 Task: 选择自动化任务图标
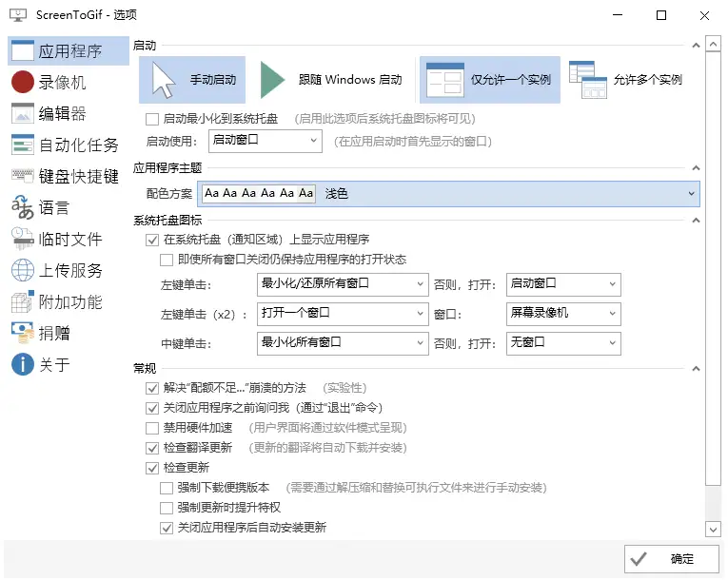pyautogui.click(x=23, y=145)
